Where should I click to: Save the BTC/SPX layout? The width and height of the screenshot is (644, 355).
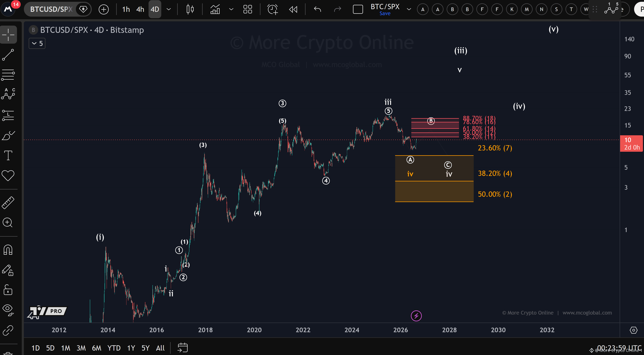pyautogui.click(x=385, y=13)
